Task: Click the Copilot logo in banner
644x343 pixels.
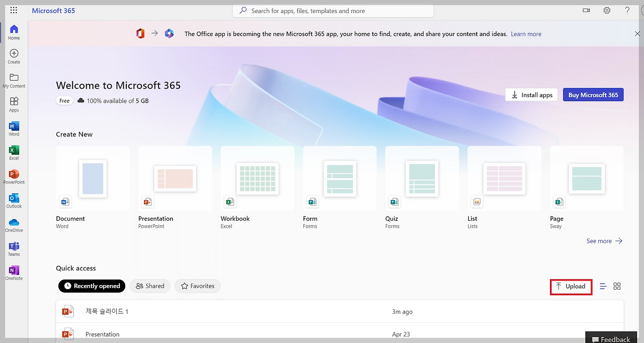Action: tap(169, 34)
